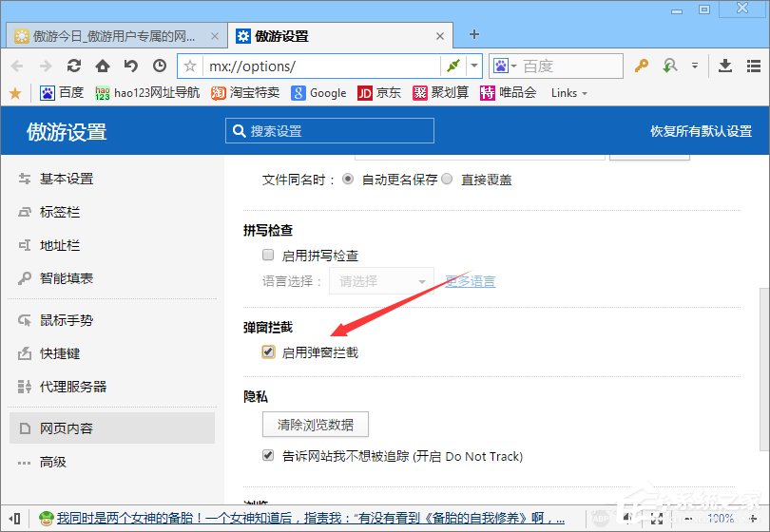Screen dimensions: 770x532
Task: Click the 搜索设置 search field
Action: click(x=330, y=130)
